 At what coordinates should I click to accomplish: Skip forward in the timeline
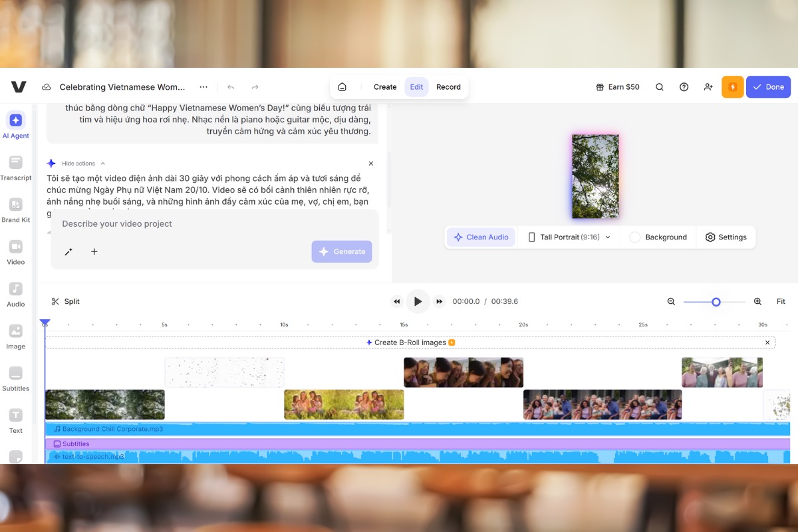tap(439, 302)
